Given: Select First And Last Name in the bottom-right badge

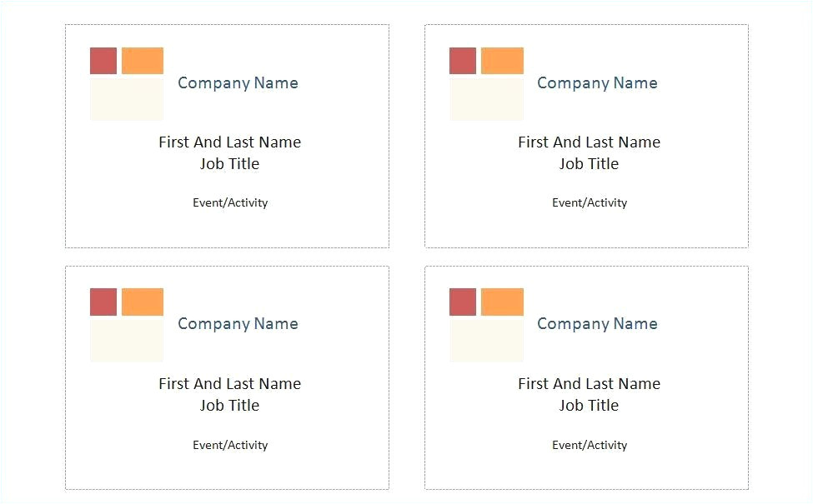Looking at the screenshot, I should point(589,383).
